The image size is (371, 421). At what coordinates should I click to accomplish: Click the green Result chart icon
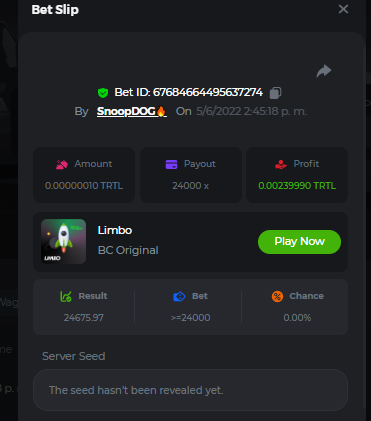point(66,296)
